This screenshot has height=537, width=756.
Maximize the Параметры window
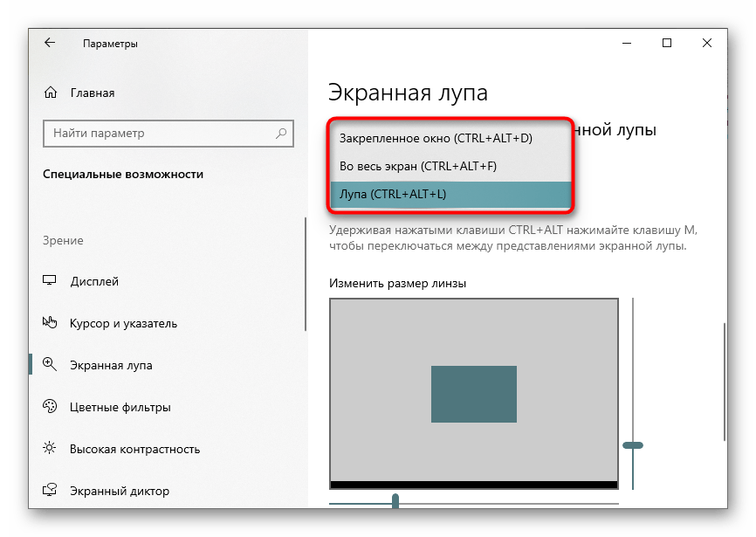pyautogui.click(x=667, y=43)
